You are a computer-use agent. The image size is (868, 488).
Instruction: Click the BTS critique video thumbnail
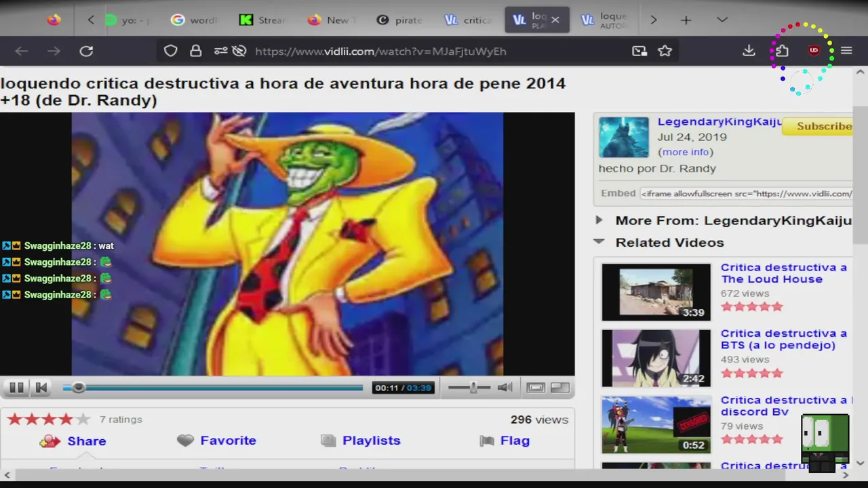(x=656, y=359)
